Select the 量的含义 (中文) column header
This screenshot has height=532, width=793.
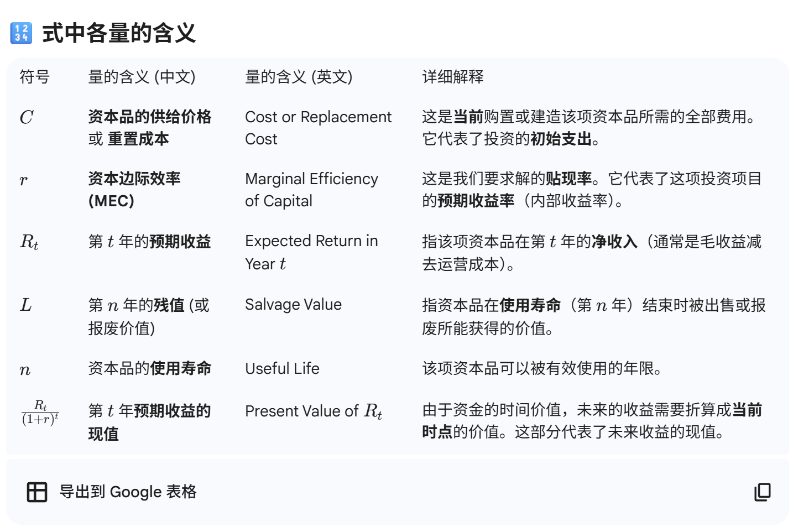(142, 77)
